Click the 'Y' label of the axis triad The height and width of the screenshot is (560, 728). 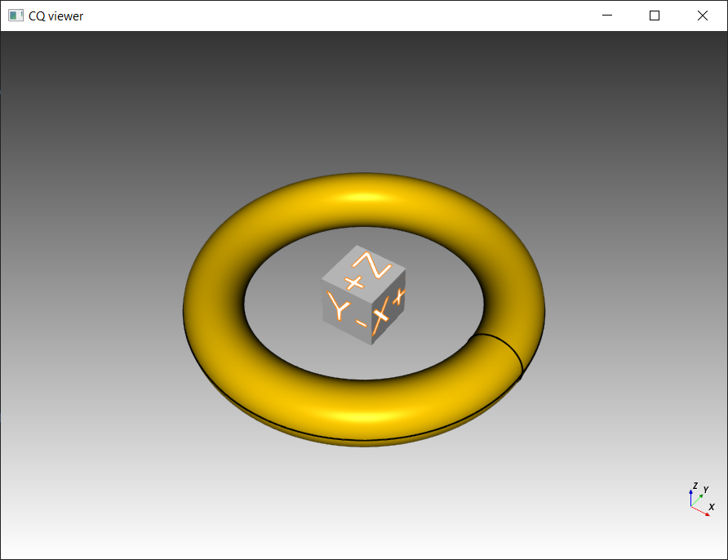(705, 490)
